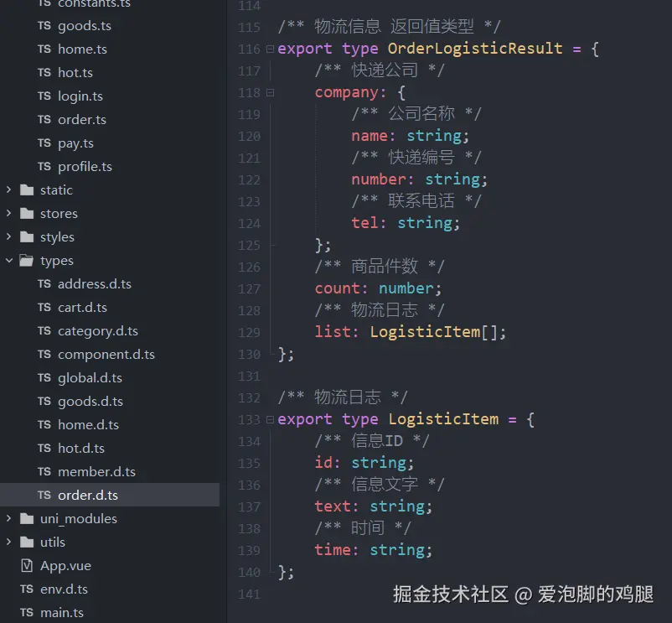Select category.d.ts file

tap(98, 331)
